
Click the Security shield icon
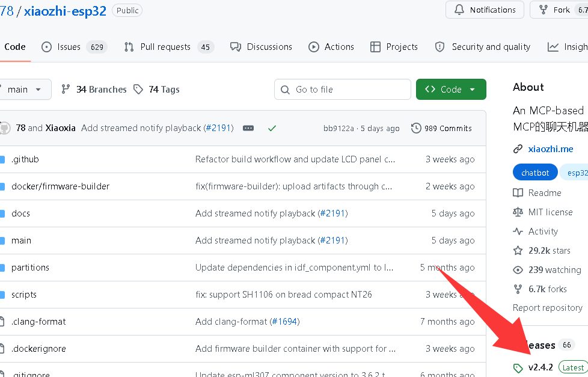pyautogui.click(x=439, y=47)
